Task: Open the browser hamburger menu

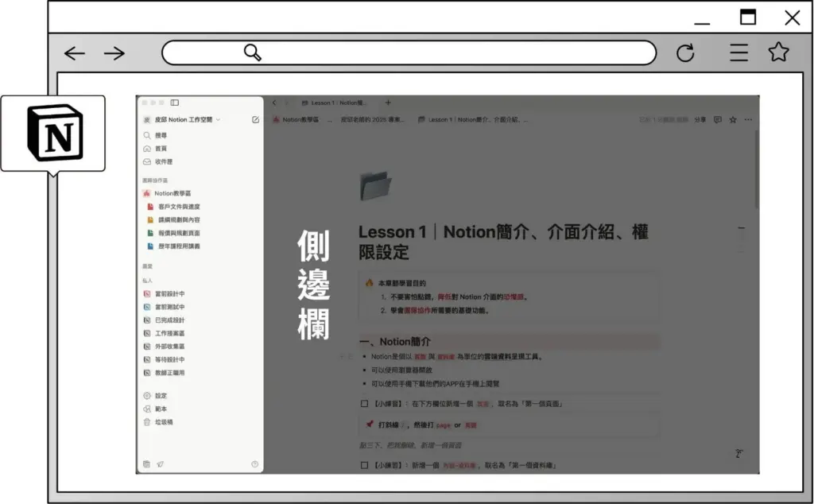Action: (738, 52)
